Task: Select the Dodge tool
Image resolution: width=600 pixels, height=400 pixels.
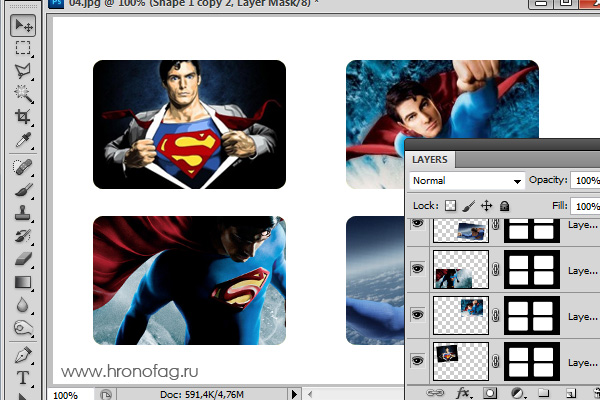Action: tap(23, 328)
